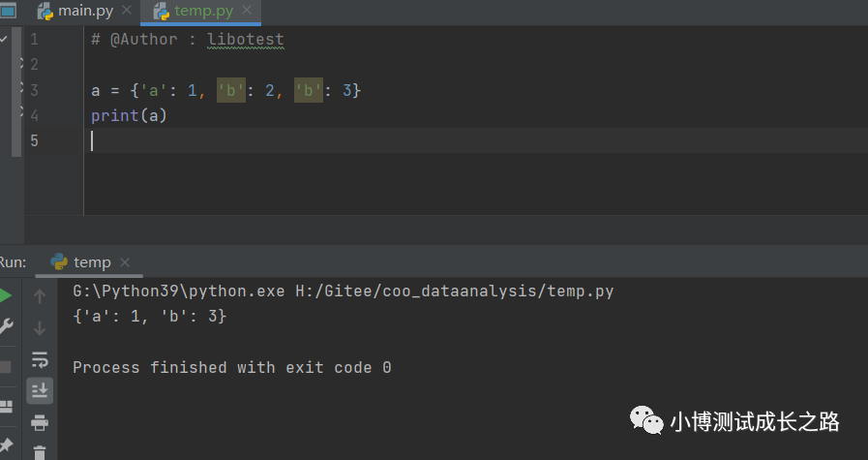Screen dimensions: 868x460
Task: Click the 'libotest' author name in comment
Action: click(x=245, y=40)
